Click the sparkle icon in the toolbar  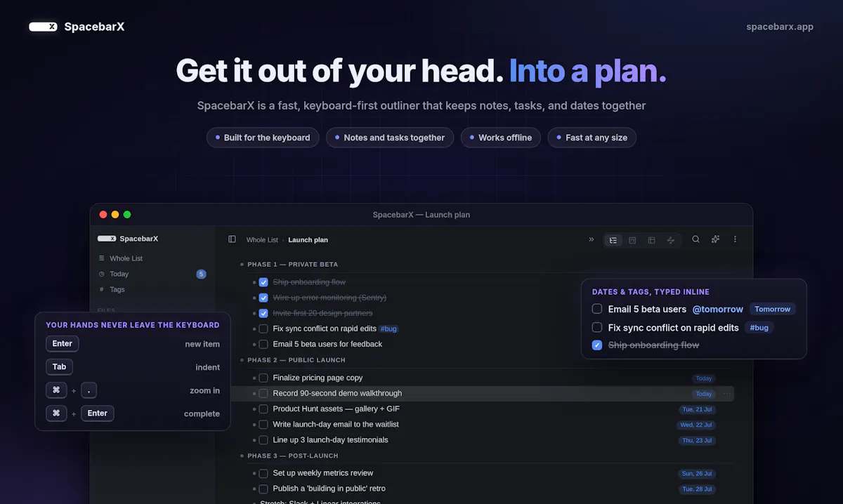click(x=715, y=239)
